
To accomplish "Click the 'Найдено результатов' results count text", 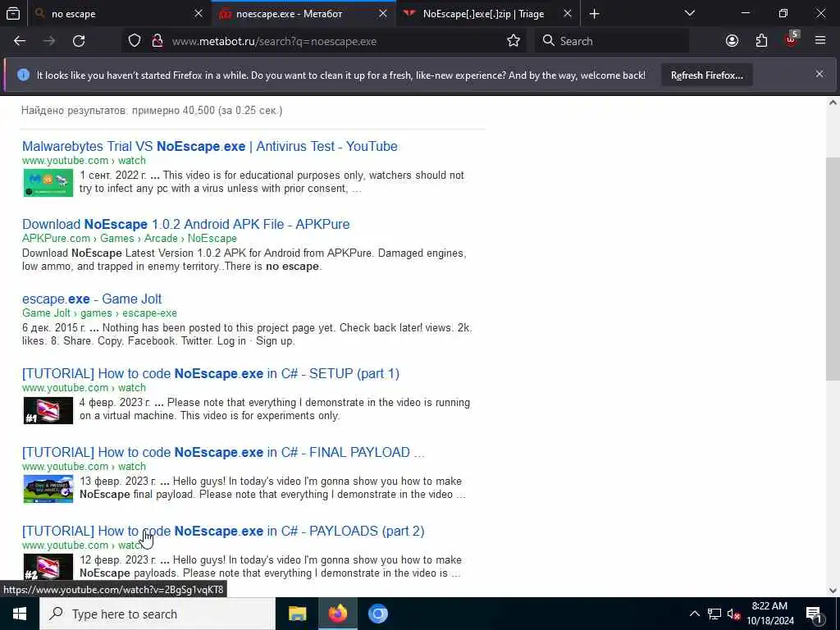I will point(152,111).
